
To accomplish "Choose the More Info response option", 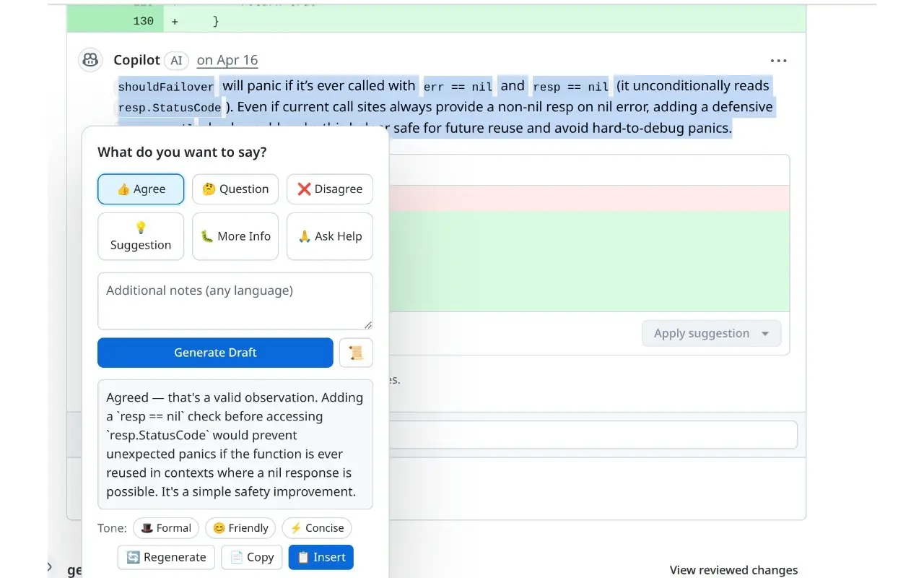I will pos(235,236).
